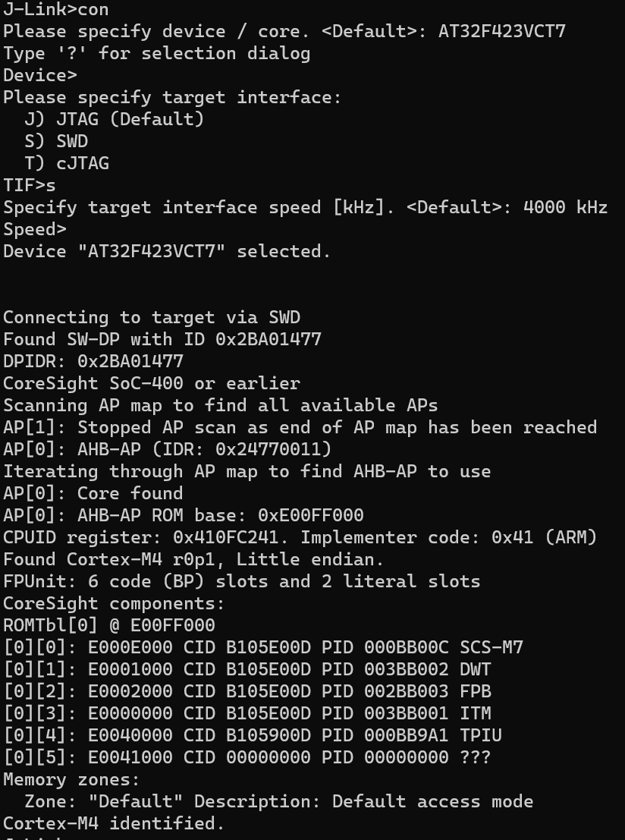Click the "ROMTbl[0] @ E00FF000" line
This screenshot has height=840, width=625.
(109, 625)
